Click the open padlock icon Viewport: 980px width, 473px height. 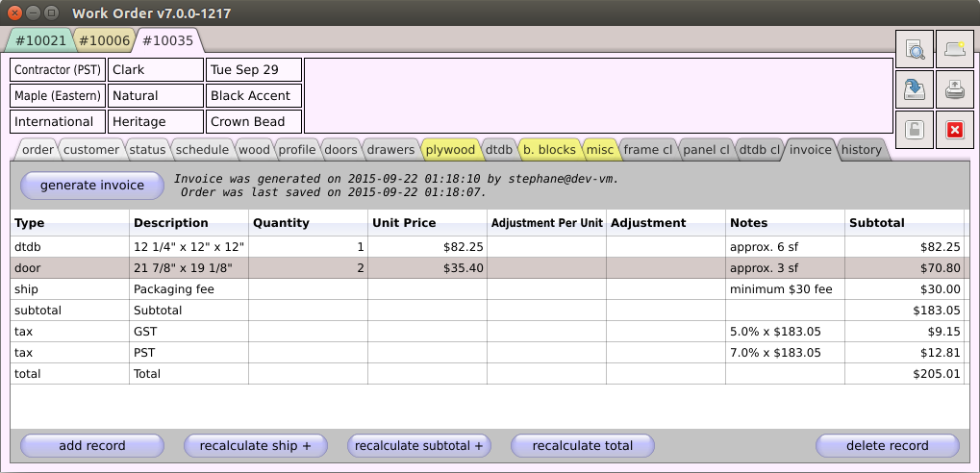coord(915,130)
